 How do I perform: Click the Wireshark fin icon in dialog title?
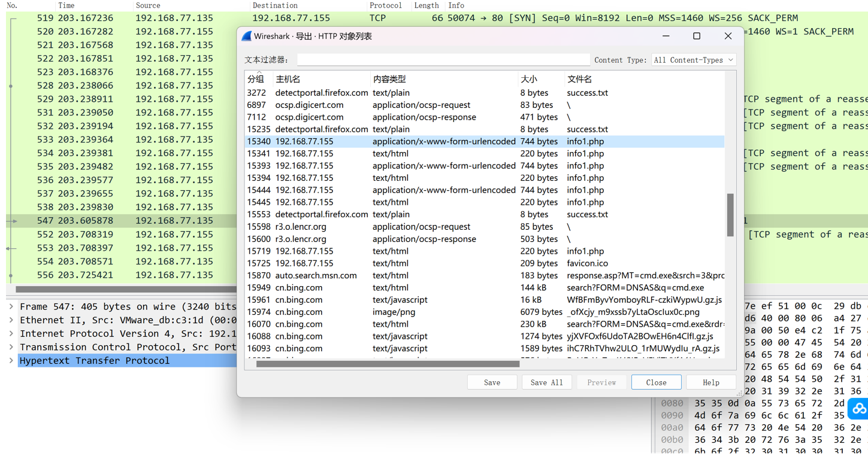click(x=246, y=36)
